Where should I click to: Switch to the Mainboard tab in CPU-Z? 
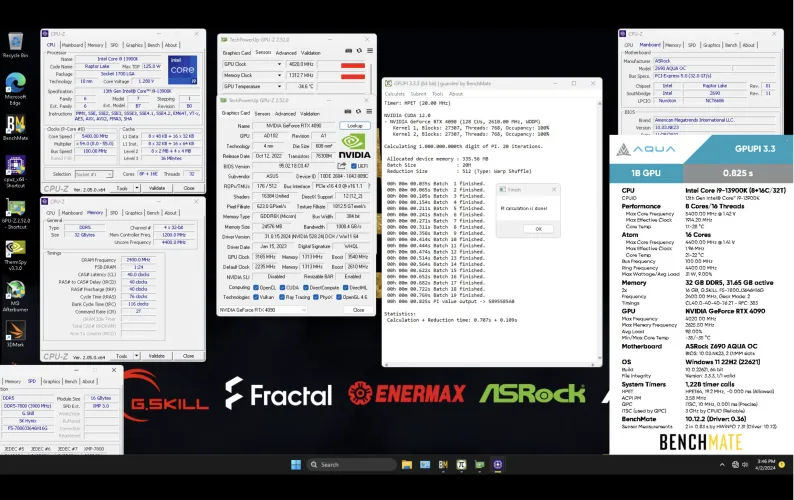pos(72,45)
